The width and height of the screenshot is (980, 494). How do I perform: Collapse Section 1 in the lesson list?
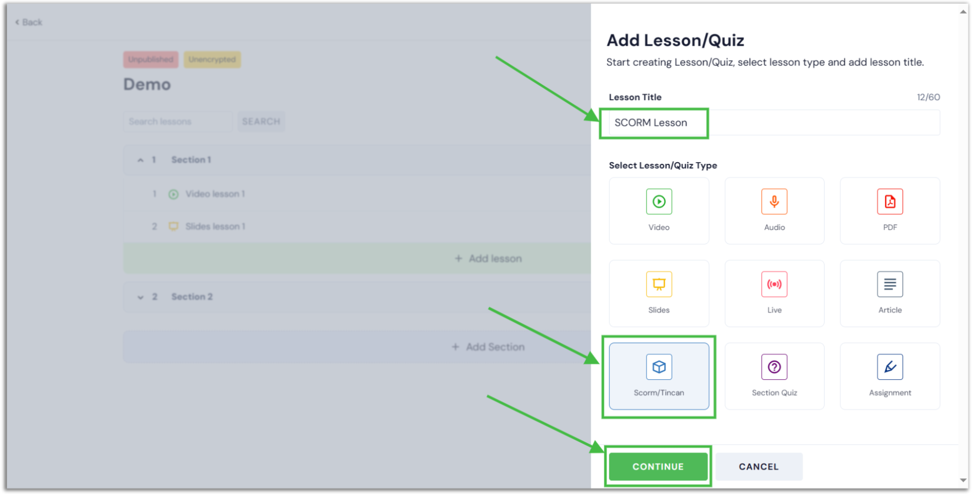pos(140,160)
